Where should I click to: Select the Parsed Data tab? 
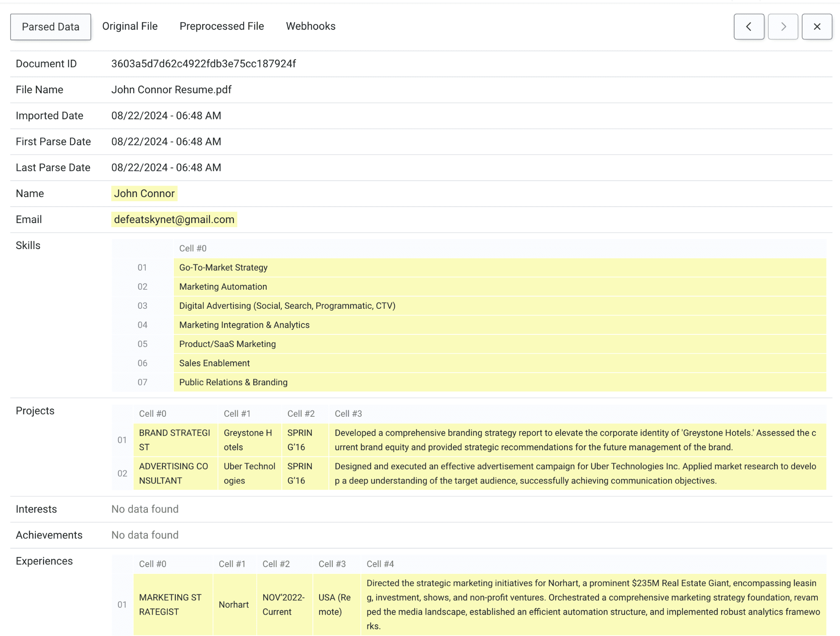coord(50,26)
